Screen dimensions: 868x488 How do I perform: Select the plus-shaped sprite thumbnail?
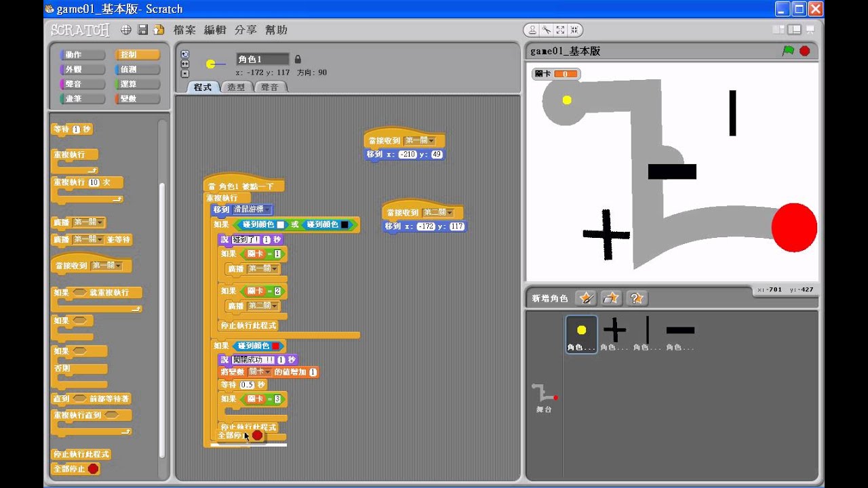tap(614, 334)
